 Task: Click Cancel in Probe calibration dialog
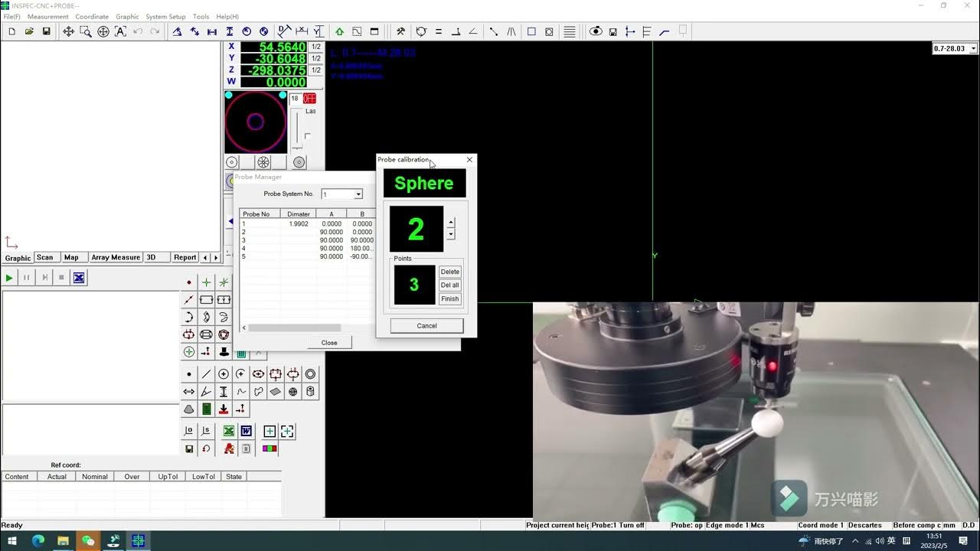pyautogui.click(x=426, y=326)
